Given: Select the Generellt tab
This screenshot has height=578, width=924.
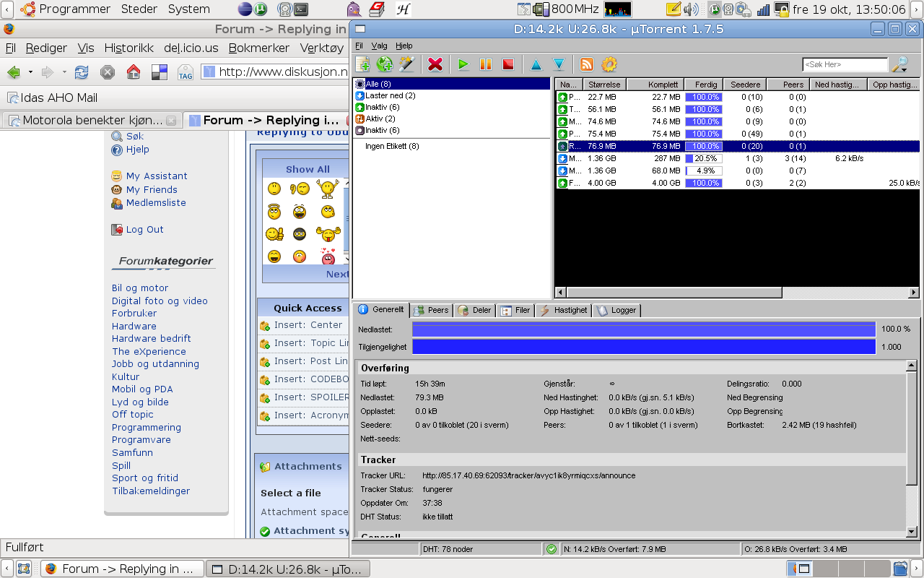Looking at the screenshot, I should click(x=381, y=309).
